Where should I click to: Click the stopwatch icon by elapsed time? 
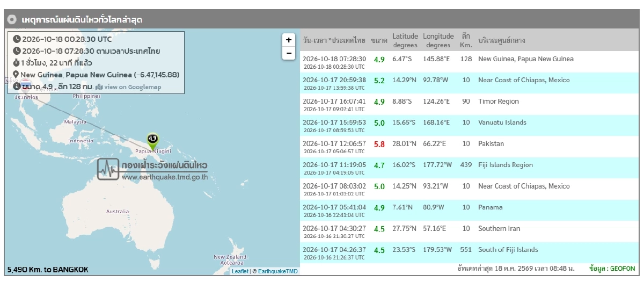pyautogui.click(x=16, y=63)
